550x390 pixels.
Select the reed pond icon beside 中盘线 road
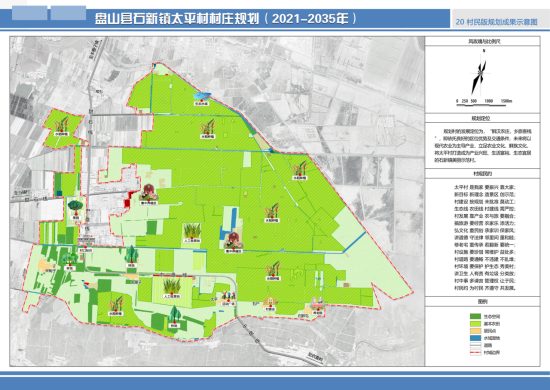(172, 285)
